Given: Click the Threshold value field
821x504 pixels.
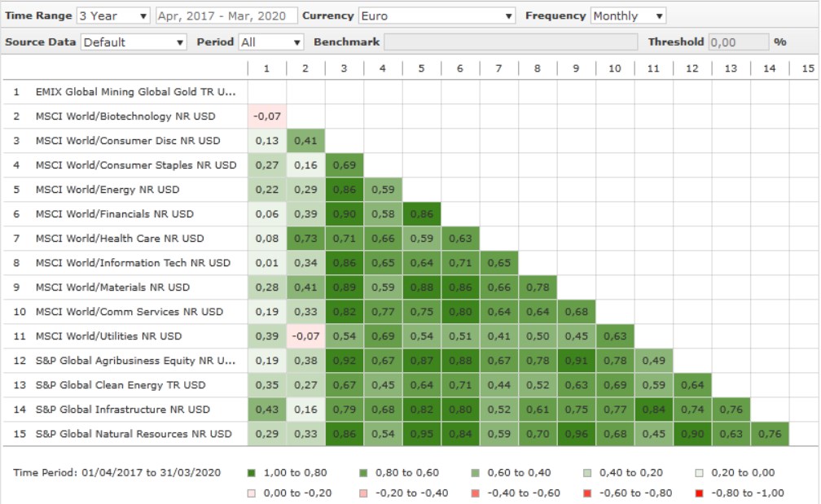Looking at the screenshot, I should [738, 42].
